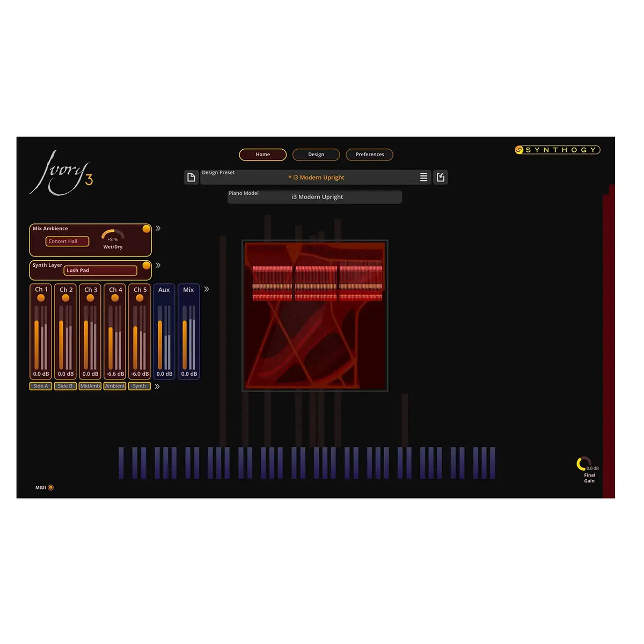Mute channel Ch 5 via its enable button
Image resolution: width=644 pixels, height=644 pixels.
[139, 297]
